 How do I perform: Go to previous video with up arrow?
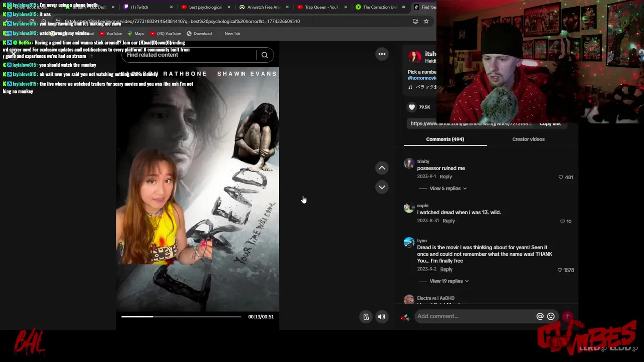click(x=382, y=168)
